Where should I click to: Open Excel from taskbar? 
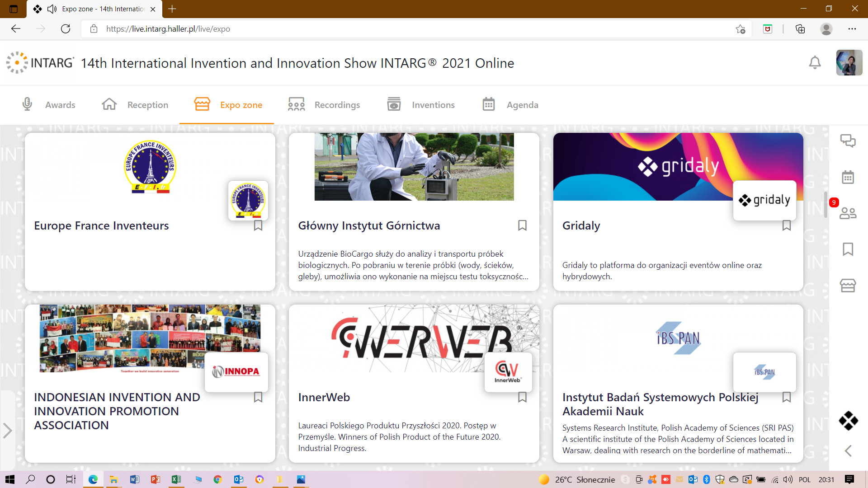176,479
